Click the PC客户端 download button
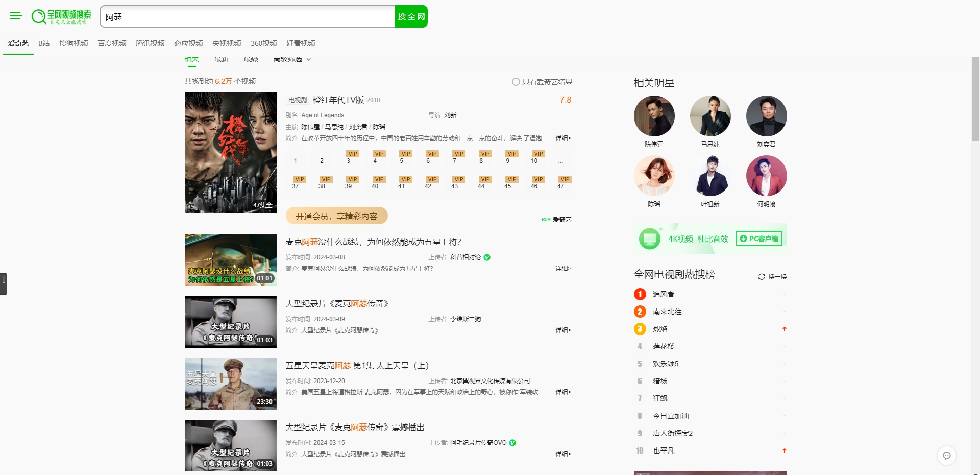The image size is (980, 475). pyautogui.click(x=759, y=239)
